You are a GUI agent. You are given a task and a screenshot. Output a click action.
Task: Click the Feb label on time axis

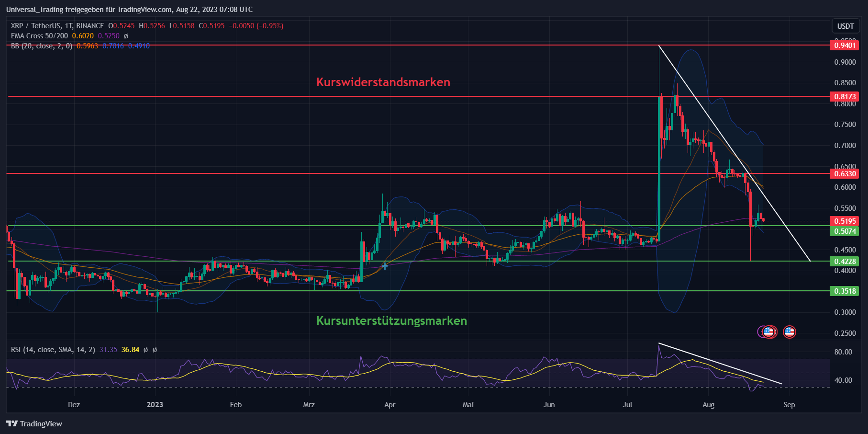click(x=235, y=405)
